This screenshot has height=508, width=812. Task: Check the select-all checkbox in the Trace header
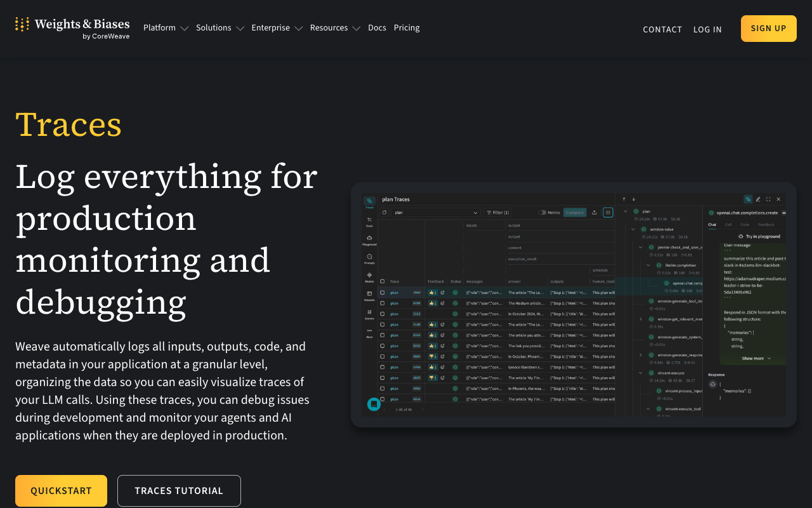(382, 281)
